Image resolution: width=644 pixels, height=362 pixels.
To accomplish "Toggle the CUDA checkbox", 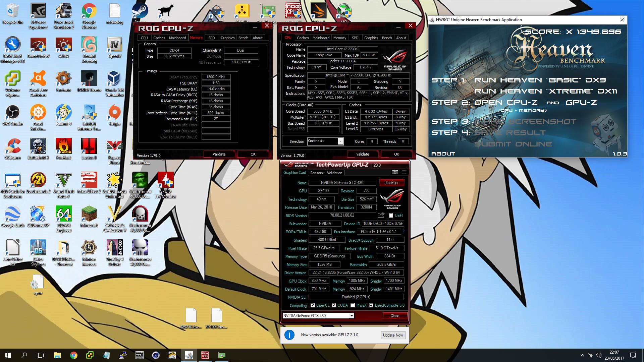I will (334, 305).
